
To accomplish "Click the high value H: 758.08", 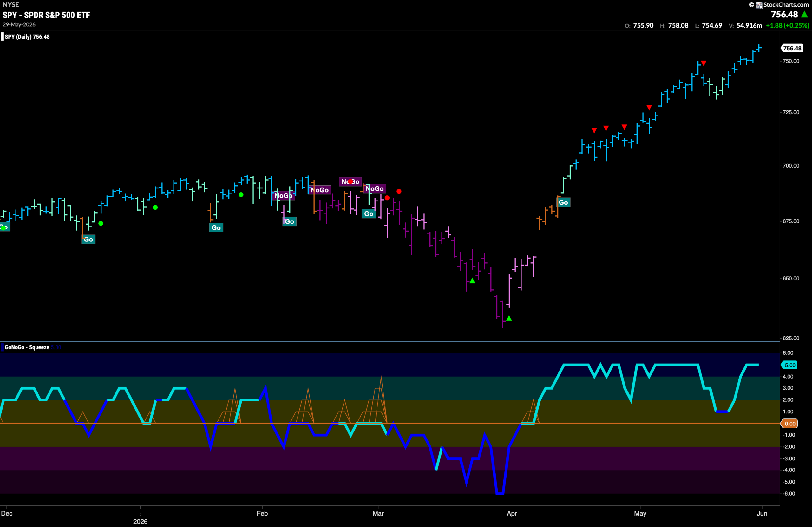I will 674,26.
